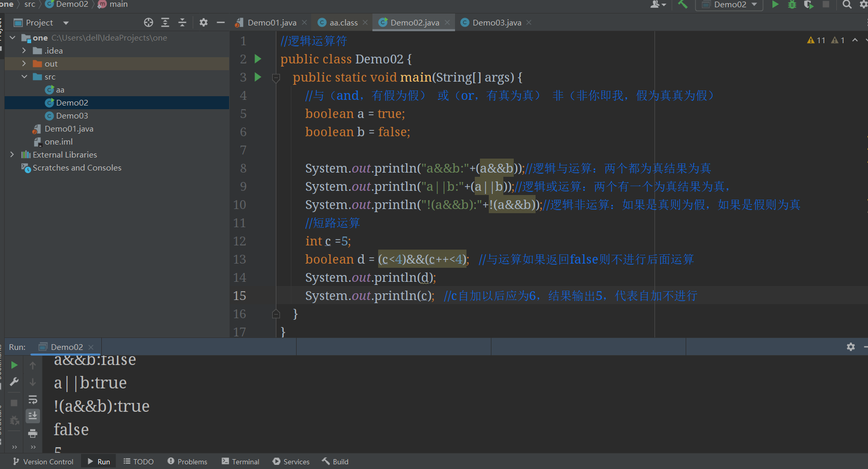Expand the out folder in the project tree
The image size is (868, 469).
point(24,63)
